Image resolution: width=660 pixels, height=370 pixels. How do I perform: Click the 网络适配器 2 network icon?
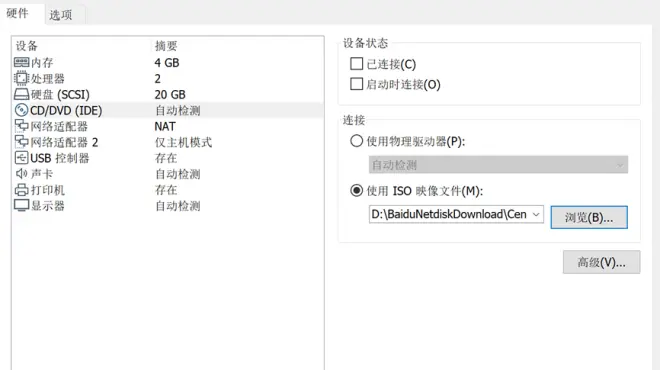click(x=21, y=142)
